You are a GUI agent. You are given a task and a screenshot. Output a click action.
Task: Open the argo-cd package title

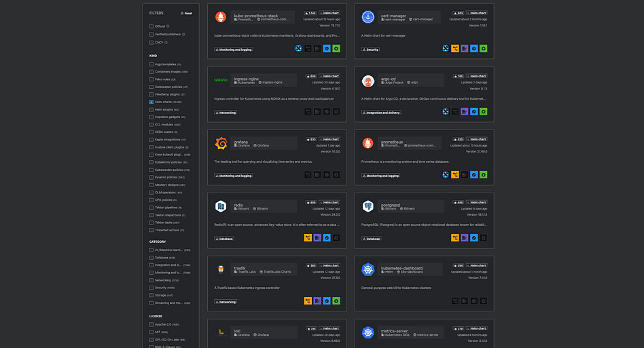click(388, 79)
